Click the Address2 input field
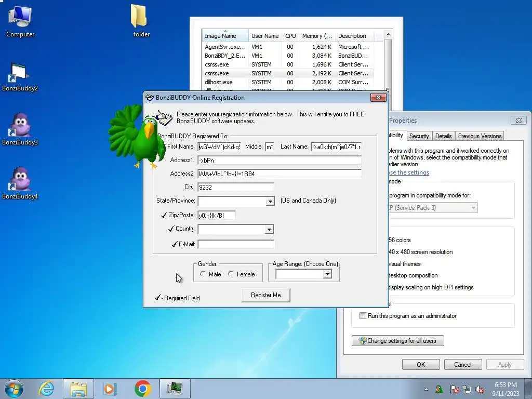 point(280,174)
